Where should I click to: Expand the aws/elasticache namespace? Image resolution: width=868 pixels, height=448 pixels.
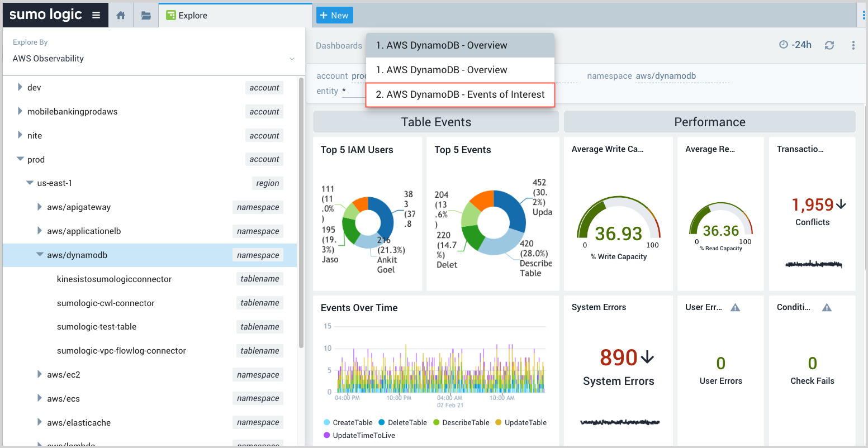39,422
